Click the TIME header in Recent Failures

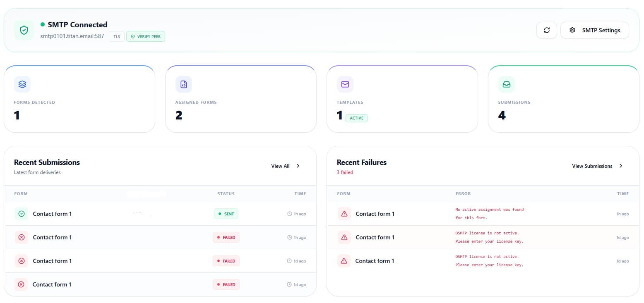coord(623,193)
